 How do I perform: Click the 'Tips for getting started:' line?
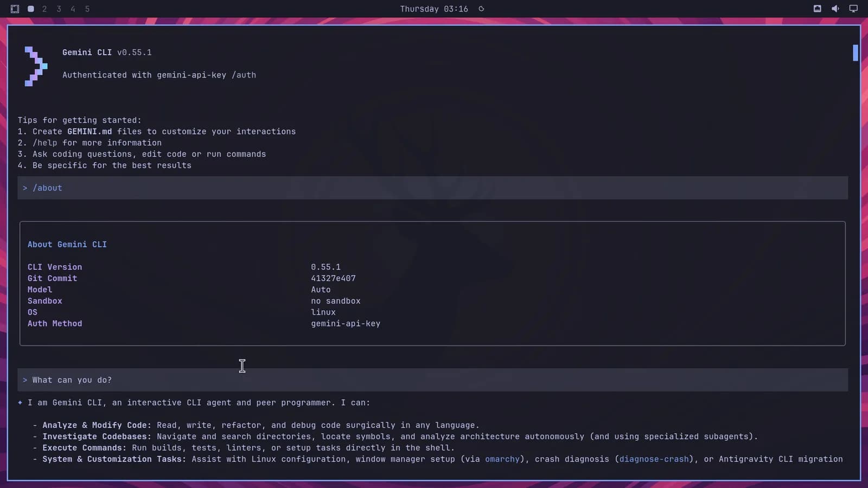[79, 120]
